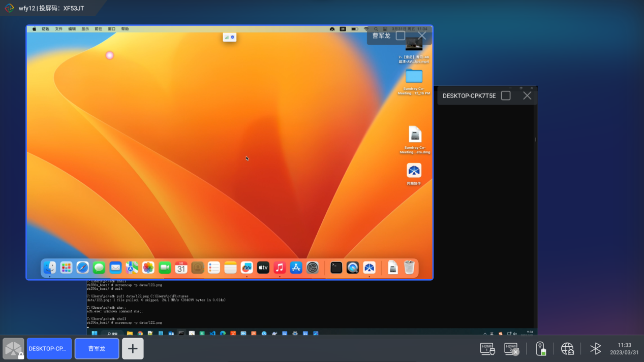
Task: Launch FaceTime from the Mac dock
Action: [165, 268]
